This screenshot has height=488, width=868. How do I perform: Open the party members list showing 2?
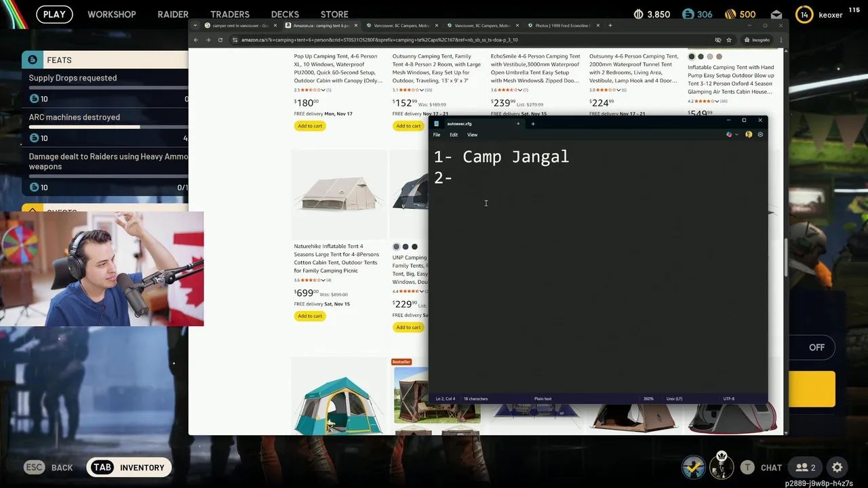806,468
